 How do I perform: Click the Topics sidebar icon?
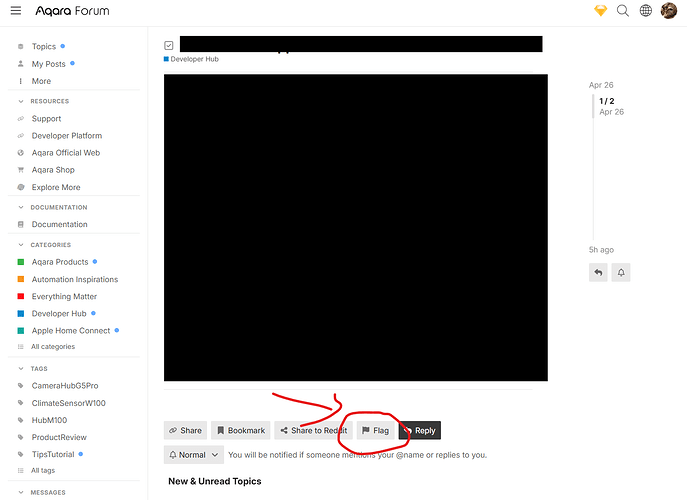click(21, 46)
